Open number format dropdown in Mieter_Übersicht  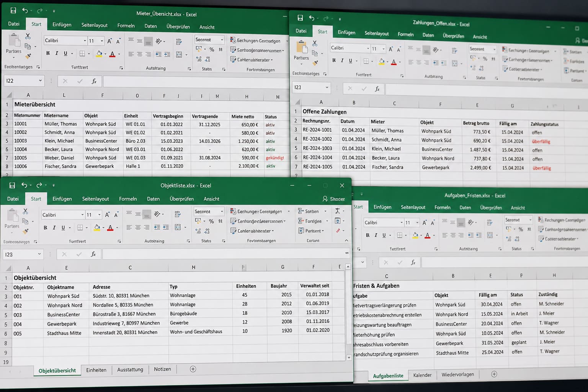click(x=222, y=39)
